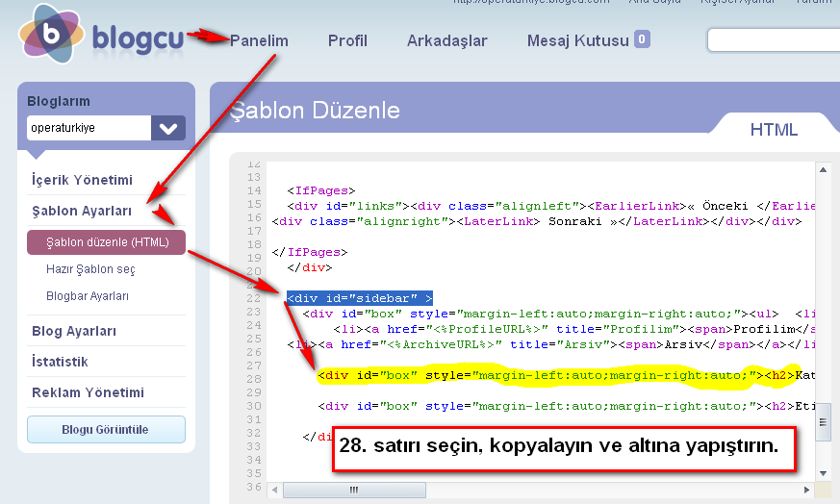Click Blogu Görüntüle button
This screenshot has width=840, height=504.
pos(106,430)
